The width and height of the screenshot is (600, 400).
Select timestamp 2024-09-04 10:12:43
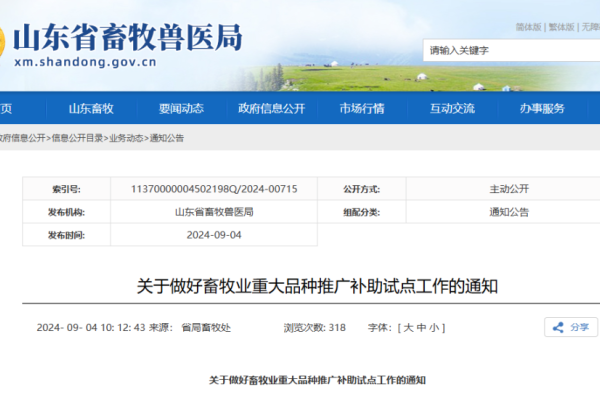pos(91,328)
